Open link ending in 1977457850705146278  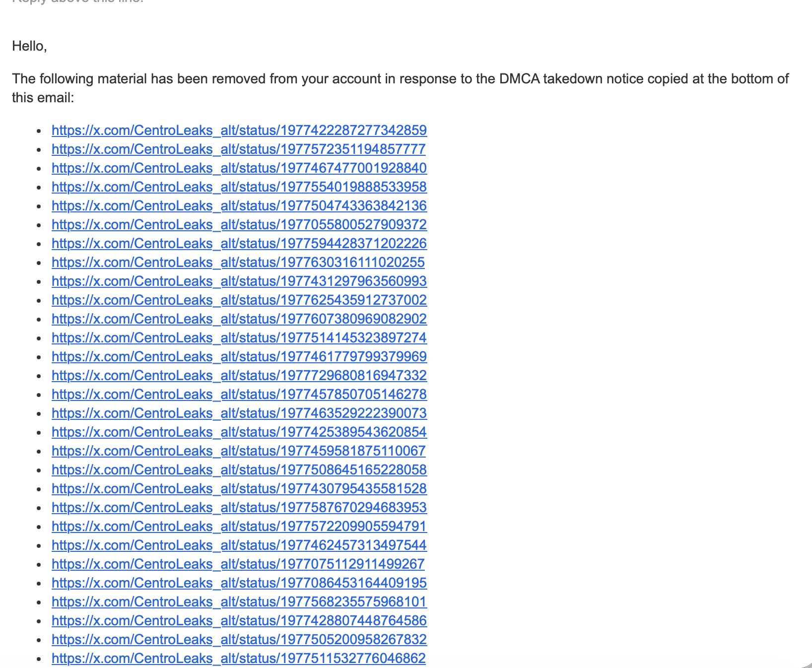[239, 395]
